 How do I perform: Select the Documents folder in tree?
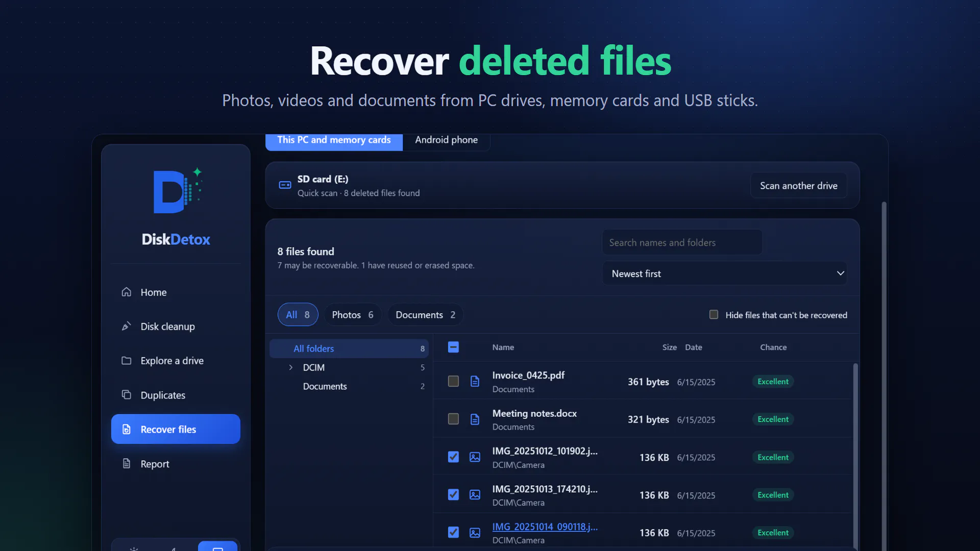(x=349, y=386)
